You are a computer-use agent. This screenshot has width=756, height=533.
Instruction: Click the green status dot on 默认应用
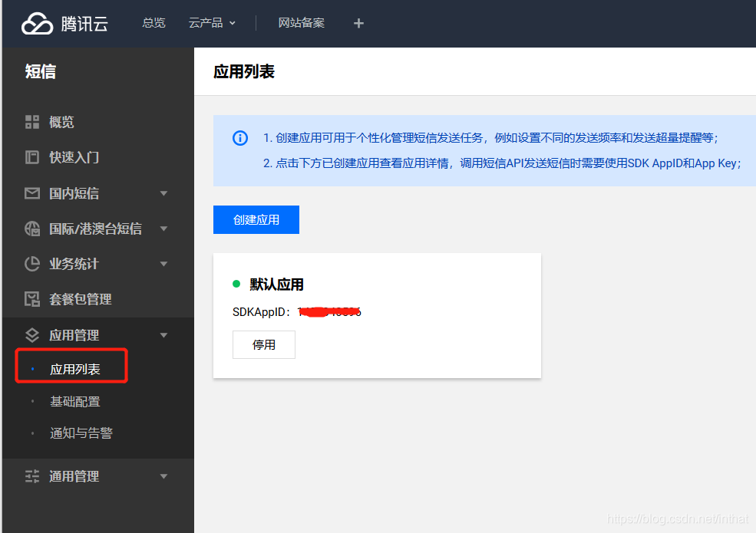click(x=235, y=284)
